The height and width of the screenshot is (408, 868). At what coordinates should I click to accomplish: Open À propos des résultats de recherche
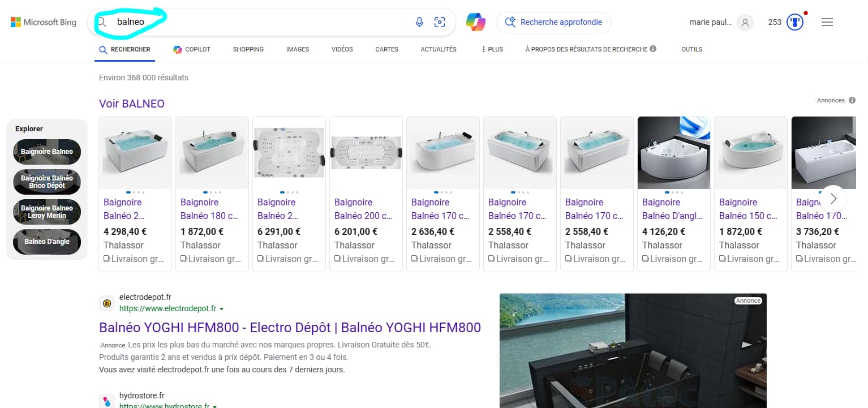click(586, 49)
